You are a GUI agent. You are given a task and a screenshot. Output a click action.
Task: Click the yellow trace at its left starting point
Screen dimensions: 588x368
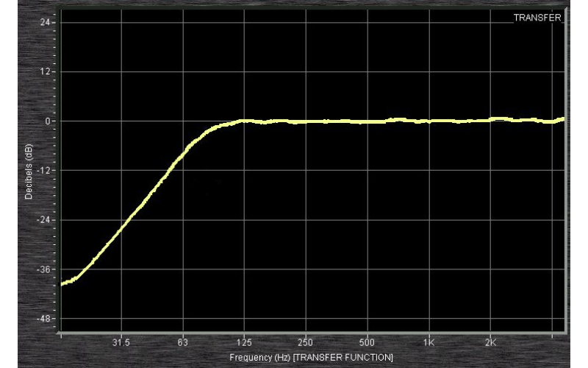point(62,283)
